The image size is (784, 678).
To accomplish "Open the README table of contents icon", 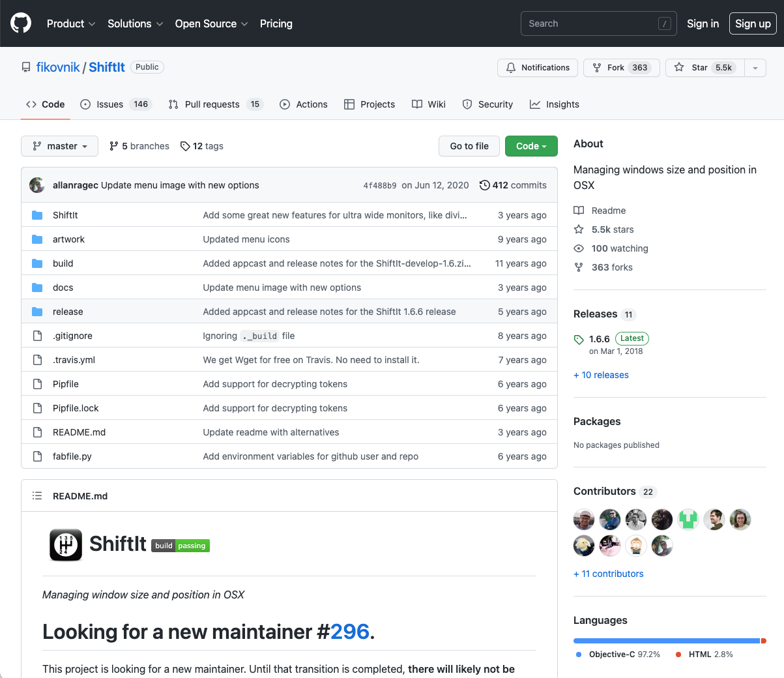I will (x=37, y=496).
